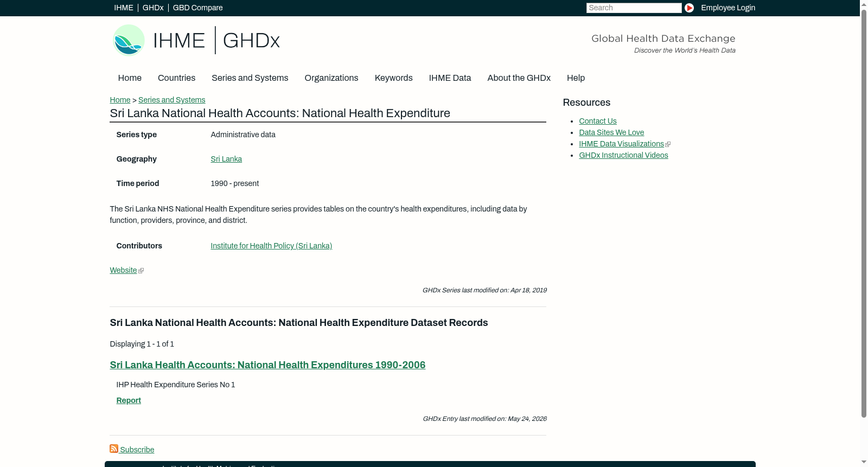Click Employee Login
Viewport: 868px width, 467px height.
tap(728, 8)
